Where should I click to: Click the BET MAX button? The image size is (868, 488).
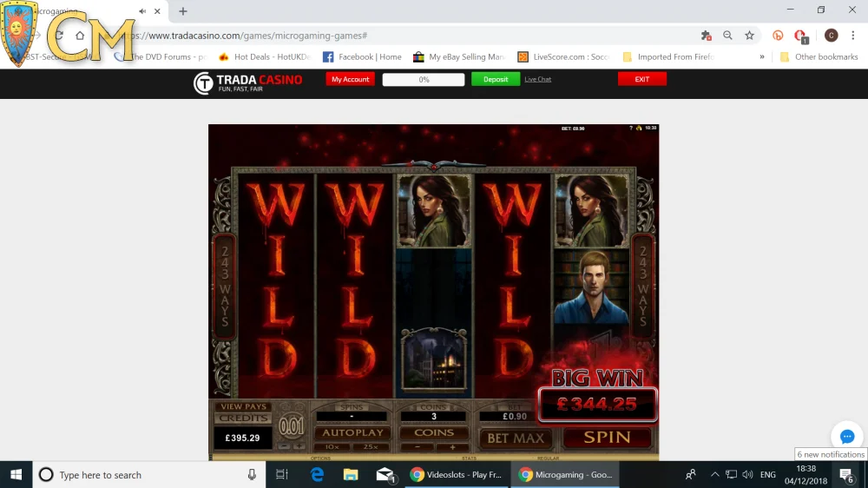tap(516, 439)
